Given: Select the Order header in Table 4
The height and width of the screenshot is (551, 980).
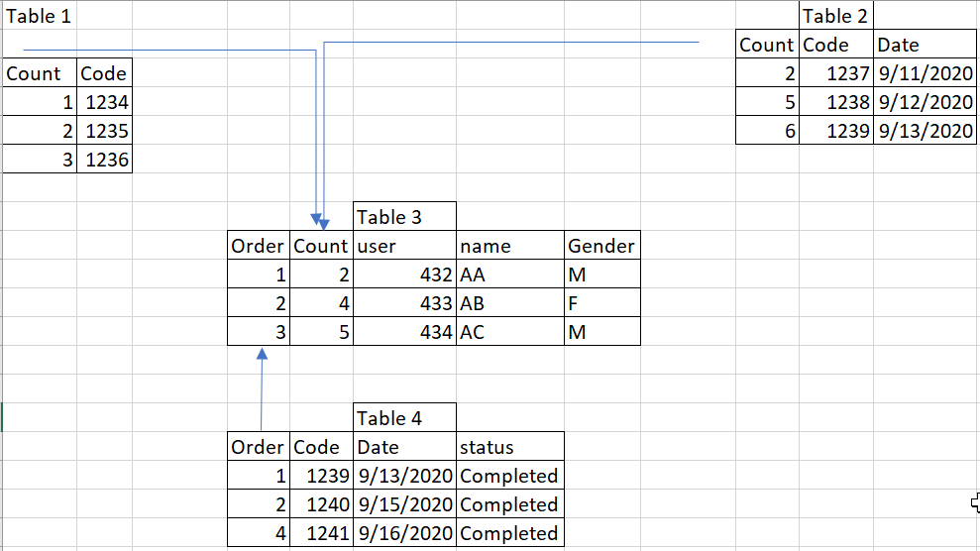Looking at the screenshot, I should pos(258,447).
